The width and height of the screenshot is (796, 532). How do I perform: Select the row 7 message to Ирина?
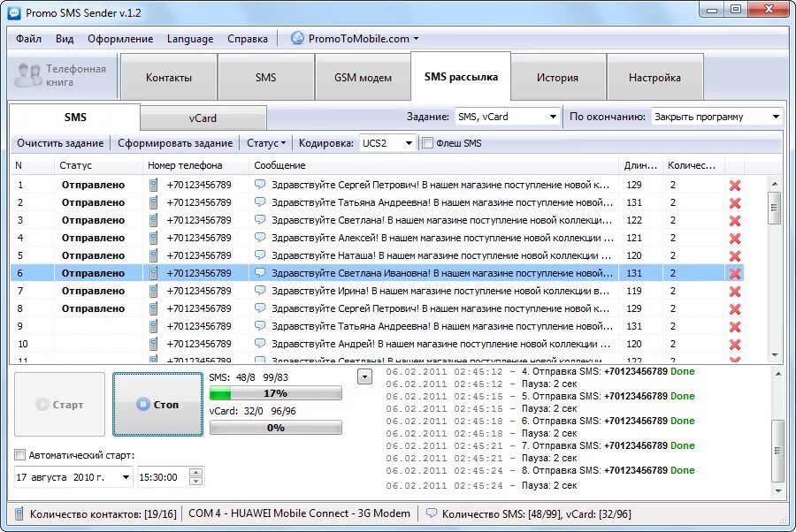coord(440,291)
